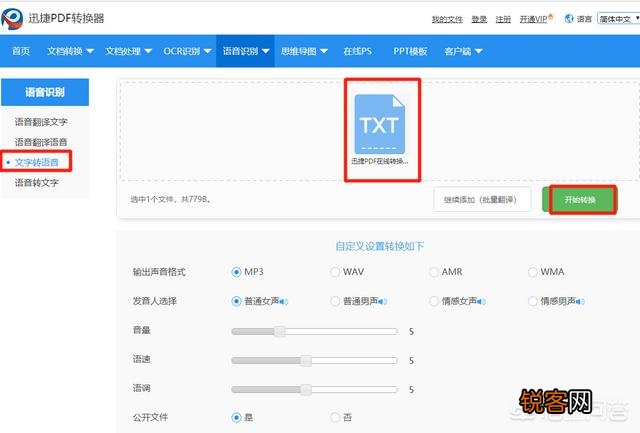Viewport: 640px width, 433px height.
Task: Click the 迅捷PDF转换器 logo icon
Action: coord(12,18)
